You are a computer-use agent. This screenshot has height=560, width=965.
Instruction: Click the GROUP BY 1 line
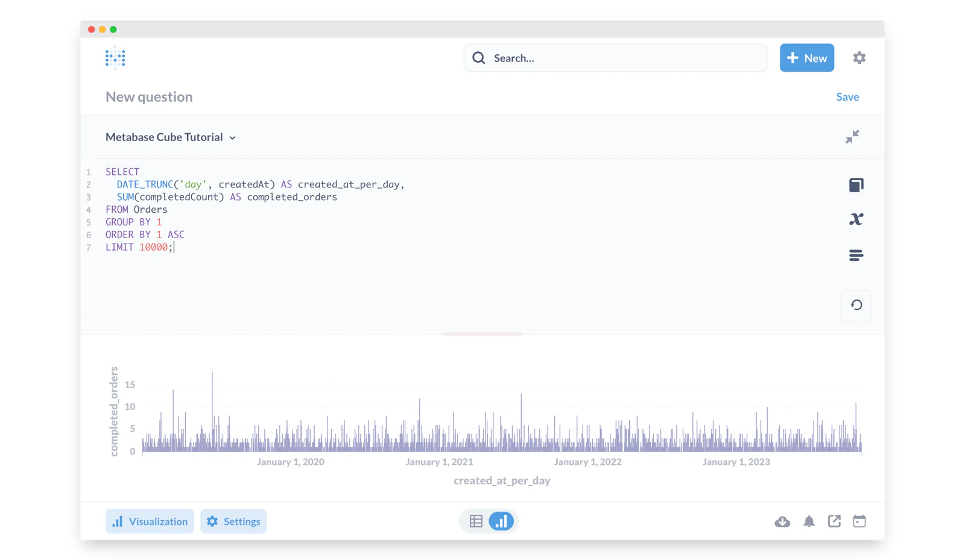pyautogui.click(x=133, y=222)
